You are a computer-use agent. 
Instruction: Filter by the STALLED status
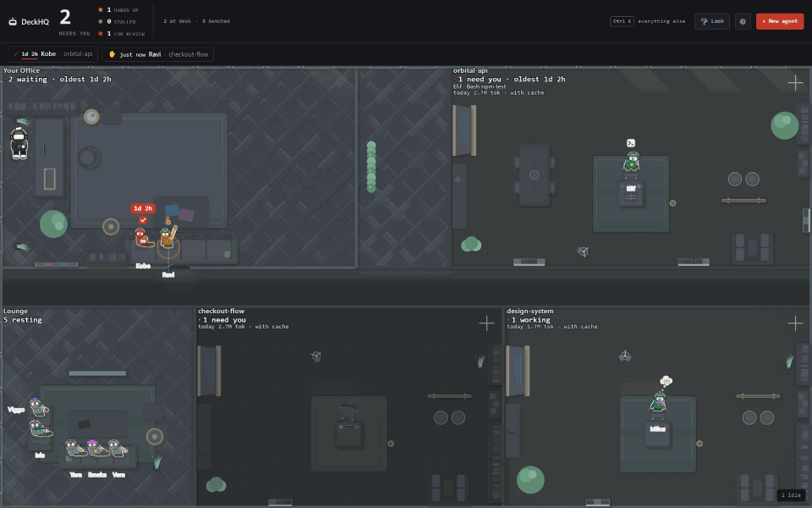coord(117,21)
